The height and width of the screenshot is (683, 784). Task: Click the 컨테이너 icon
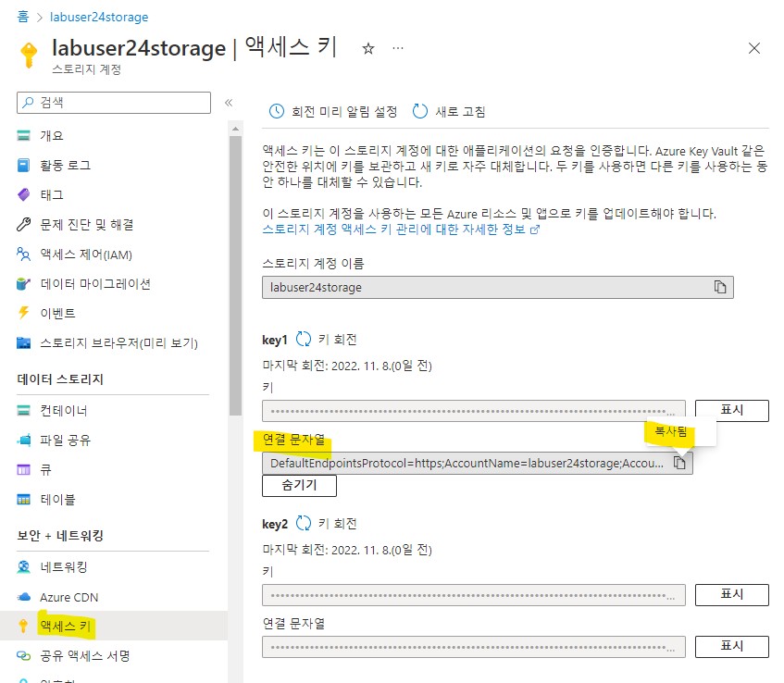(x=23, y=411)
